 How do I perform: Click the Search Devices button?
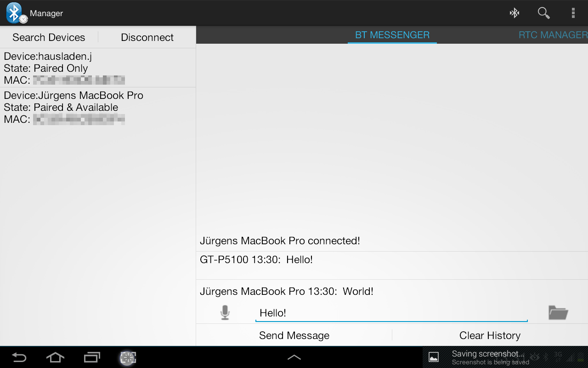pos(49,37)
